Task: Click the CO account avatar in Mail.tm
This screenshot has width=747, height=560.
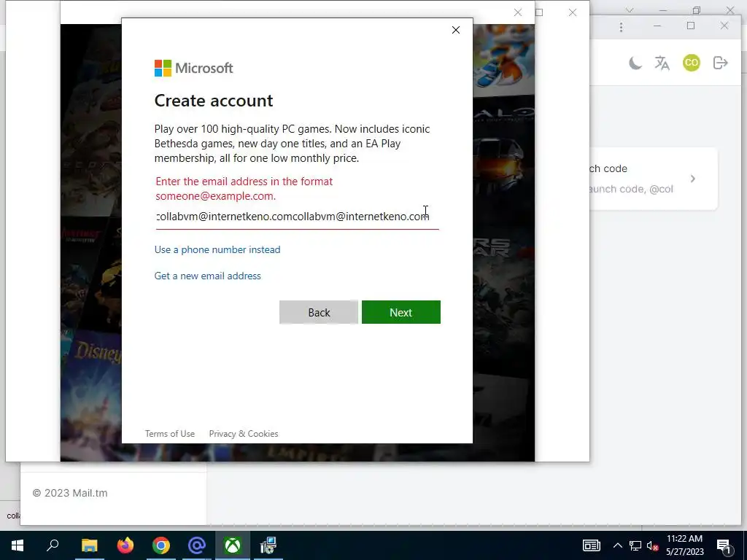Action: (692, 63)
